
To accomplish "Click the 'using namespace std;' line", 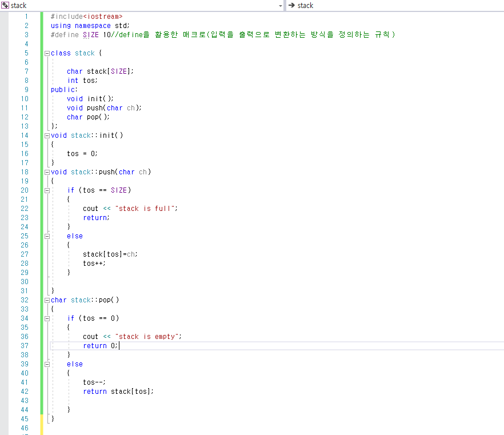I will (x=90, y=25).
